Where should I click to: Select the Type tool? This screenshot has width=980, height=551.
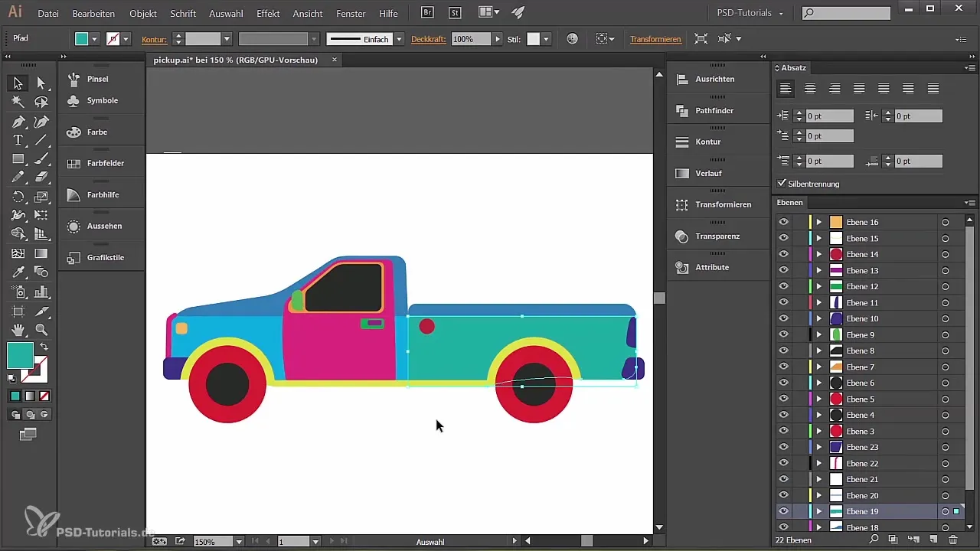(18, 140)
